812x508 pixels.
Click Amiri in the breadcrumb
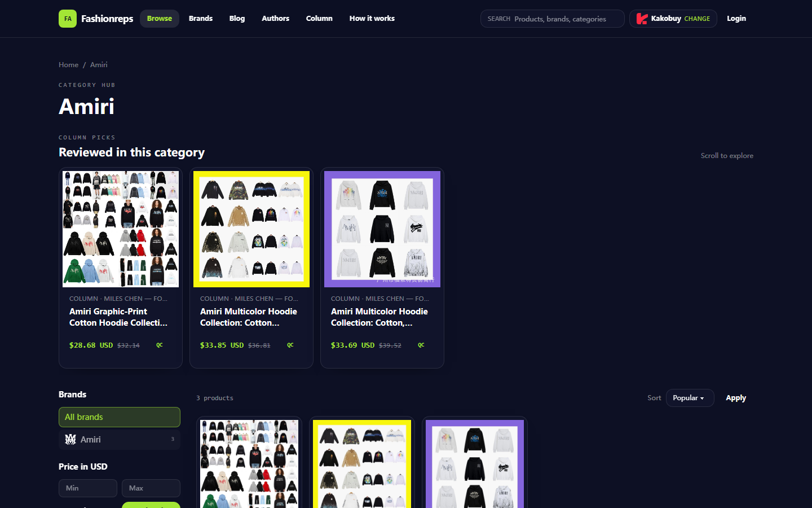click(x=99, y=65)
